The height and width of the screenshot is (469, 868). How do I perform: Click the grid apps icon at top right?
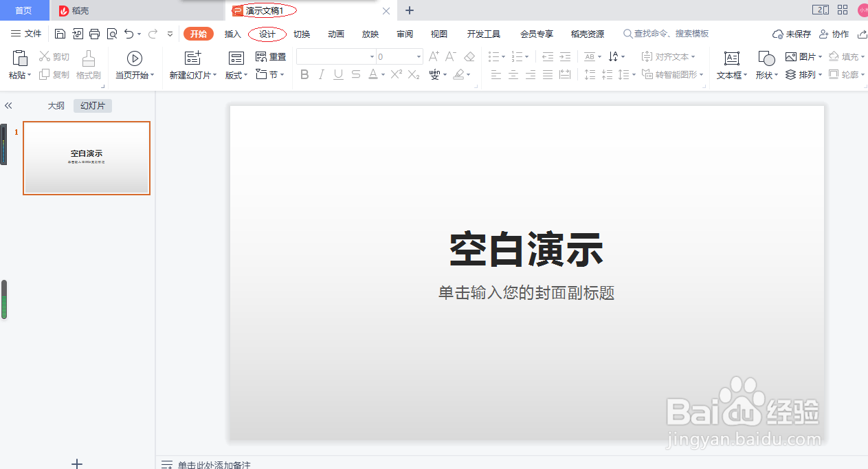pos(843,10)
